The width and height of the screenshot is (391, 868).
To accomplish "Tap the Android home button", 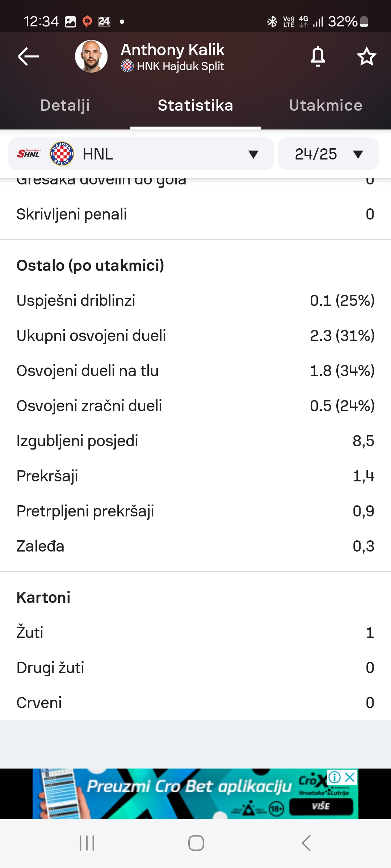I will coord(196,843).
